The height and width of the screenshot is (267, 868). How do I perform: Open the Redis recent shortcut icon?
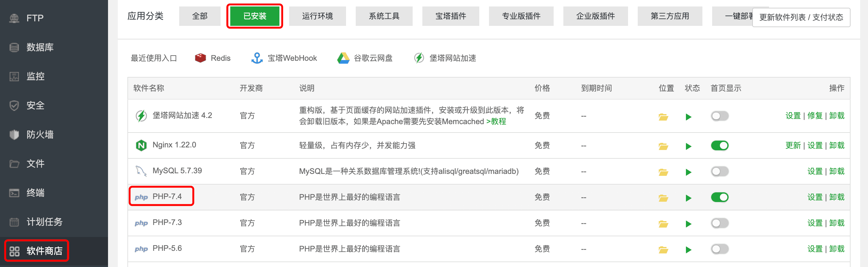tap(200, 58)
